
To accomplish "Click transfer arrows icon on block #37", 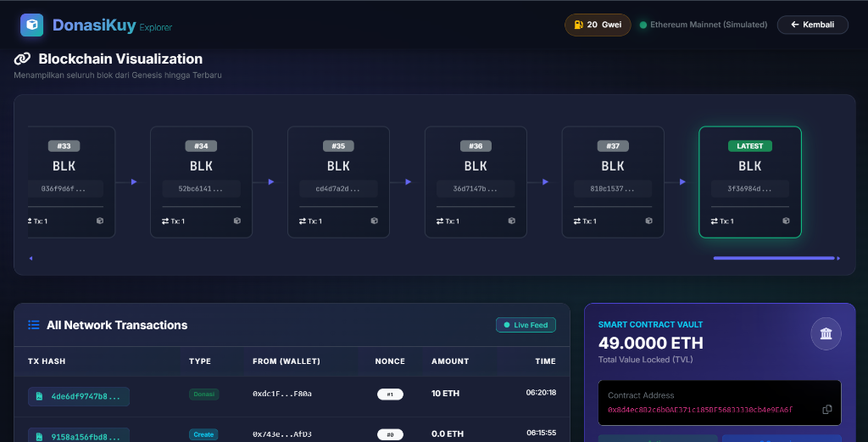I will coord(576,221).
